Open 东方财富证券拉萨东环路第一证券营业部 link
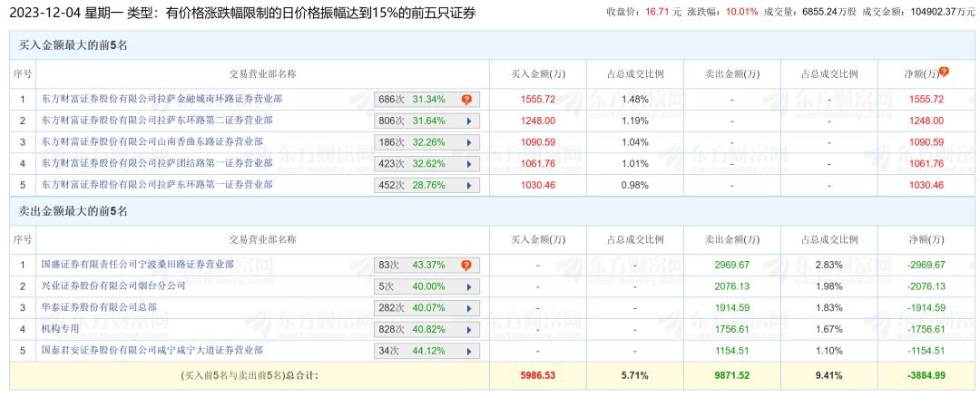 (x=157, y=185)
